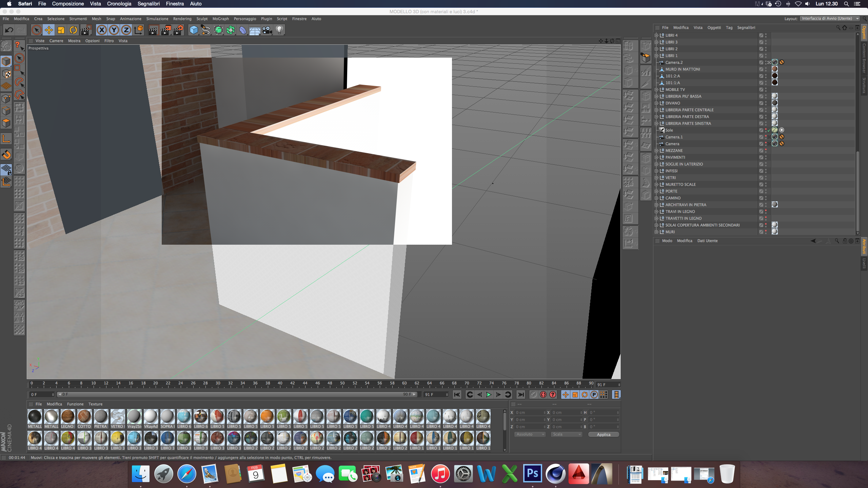Open the Assoluto coordinate mode dropdown

(530, 434)
